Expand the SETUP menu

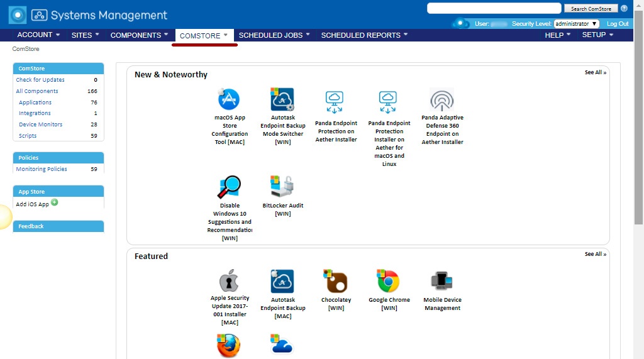coord(597,35)
